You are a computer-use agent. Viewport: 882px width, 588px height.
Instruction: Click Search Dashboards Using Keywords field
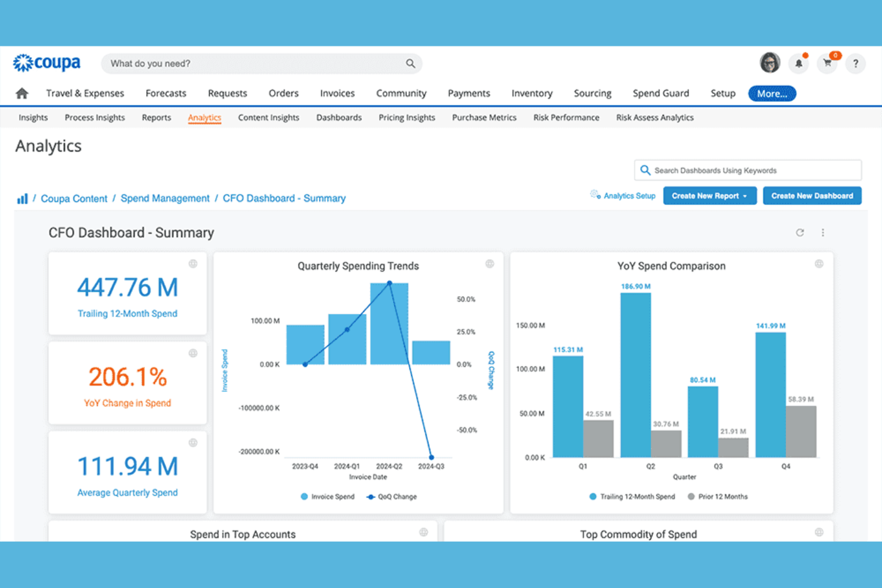pos(748,170)
